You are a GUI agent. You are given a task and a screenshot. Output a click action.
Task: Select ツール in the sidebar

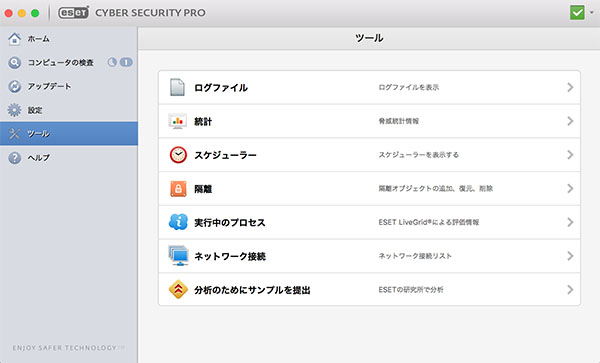pos(69,133)
